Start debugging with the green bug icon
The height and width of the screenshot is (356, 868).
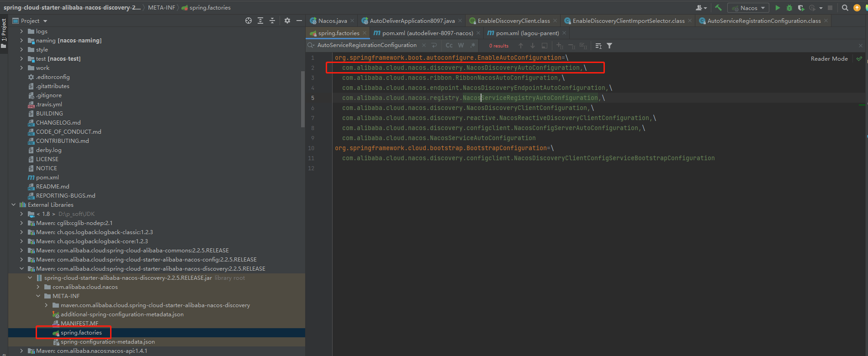pyautogui.click(x=789, y=8)
